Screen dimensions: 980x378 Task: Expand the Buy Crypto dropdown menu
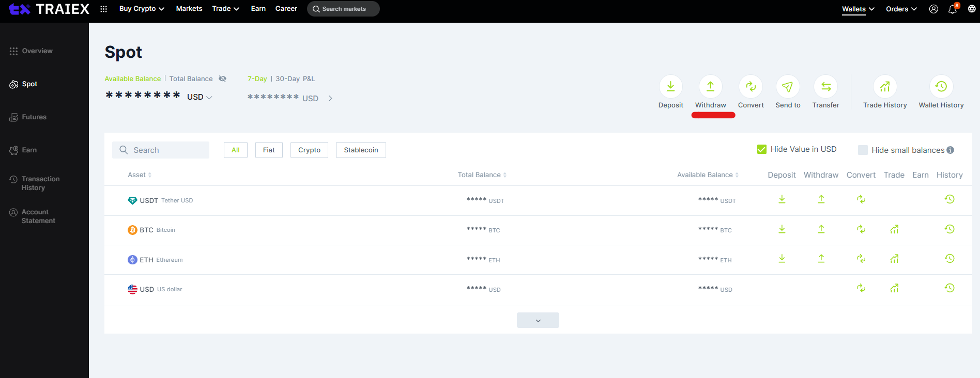pos(142,9)
